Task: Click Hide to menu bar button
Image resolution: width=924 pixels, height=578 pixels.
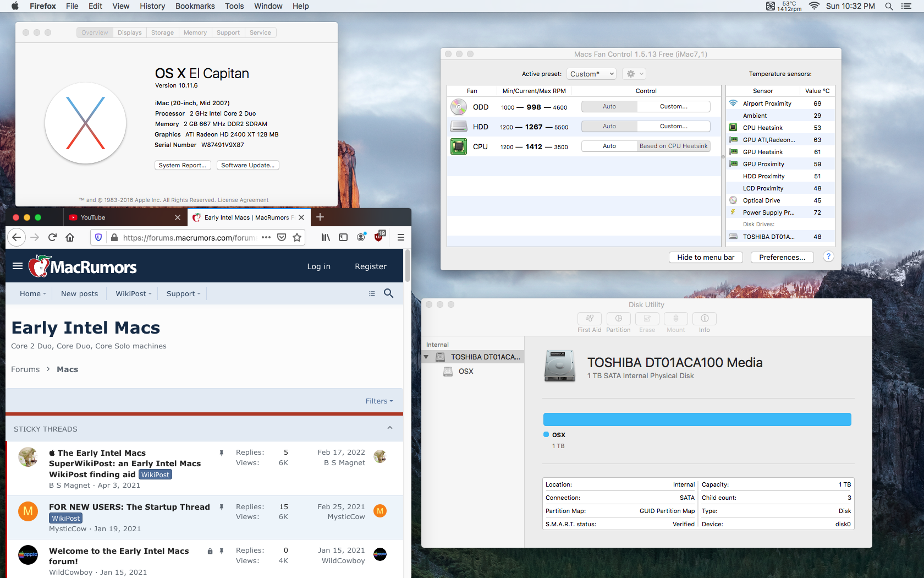Action: click(x=706, y=257)
